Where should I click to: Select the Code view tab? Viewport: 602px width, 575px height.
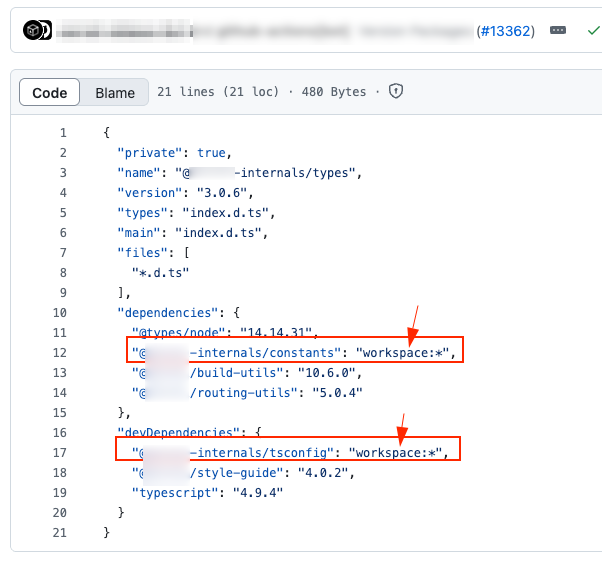coord(50,93)
